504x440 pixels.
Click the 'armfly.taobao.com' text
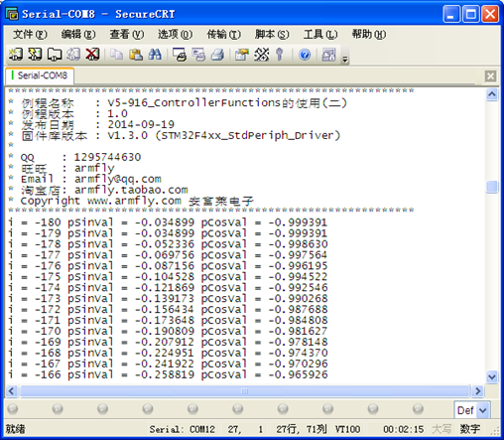tap(131, 190)
